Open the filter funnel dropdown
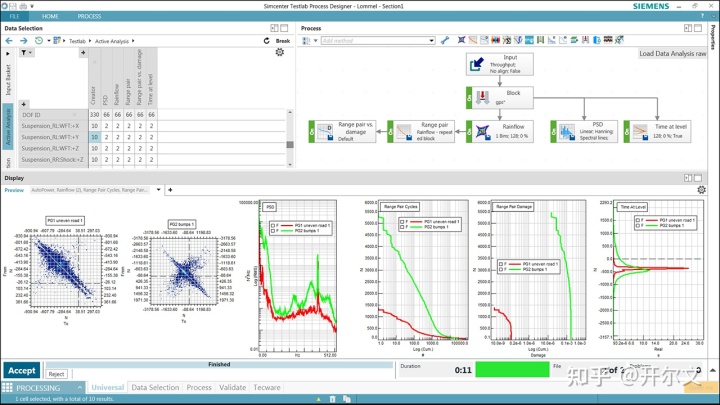Image resolution: width=720 pixels, height=405 pixels. point(26,53)
